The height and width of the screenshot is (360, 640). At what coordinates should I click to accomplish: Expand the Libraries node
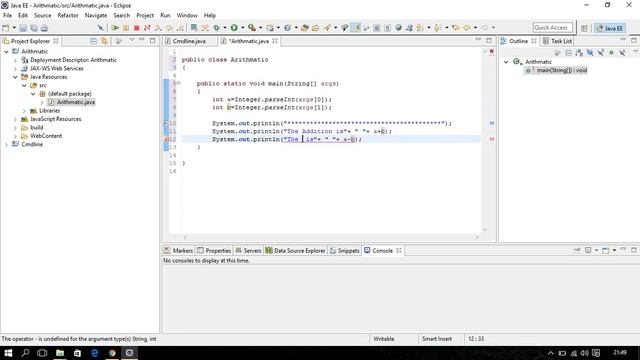tap(24, 111)
